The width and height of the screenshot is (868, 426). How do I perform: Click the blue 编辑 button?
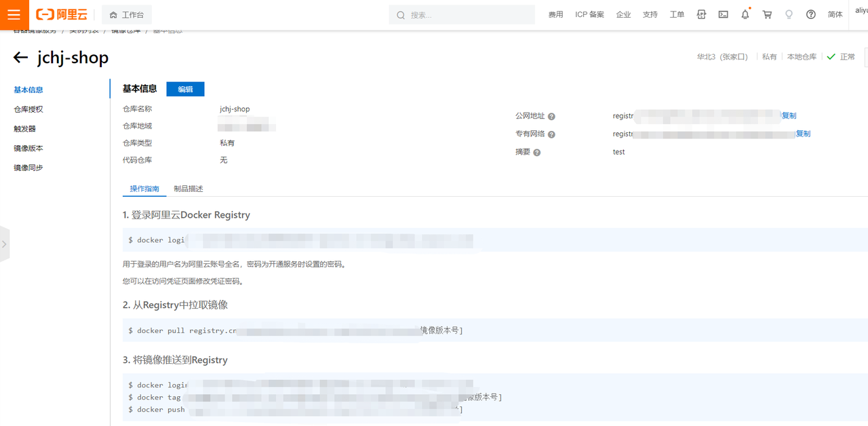click(x=185, y=89)
